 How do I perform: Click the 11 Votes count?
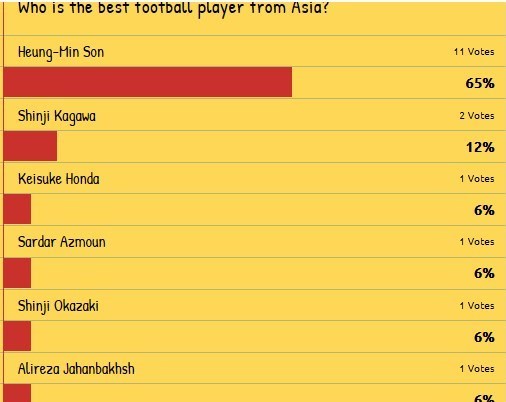(474, 52)
